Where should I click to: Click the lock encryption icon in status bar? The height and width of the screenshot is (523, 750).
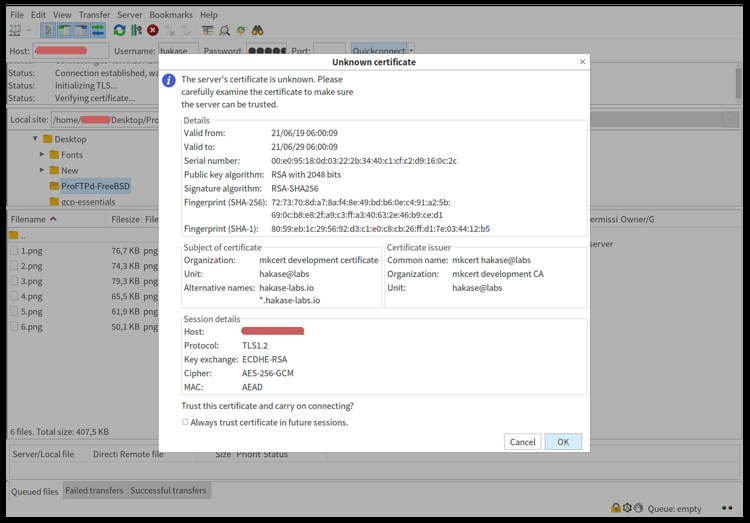pos(616,508)
